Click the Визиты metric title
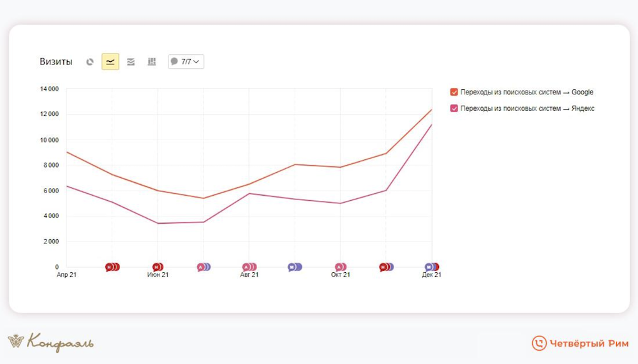 56,62
